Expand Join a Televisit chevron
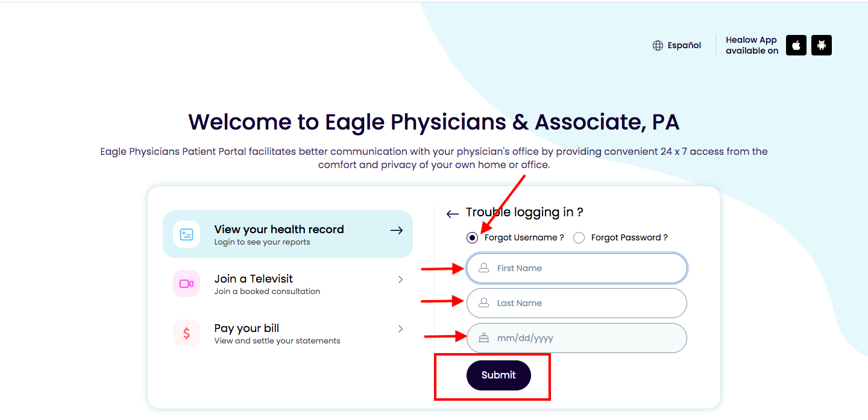Viewport: 868px width, 420px height. point(400,280)
